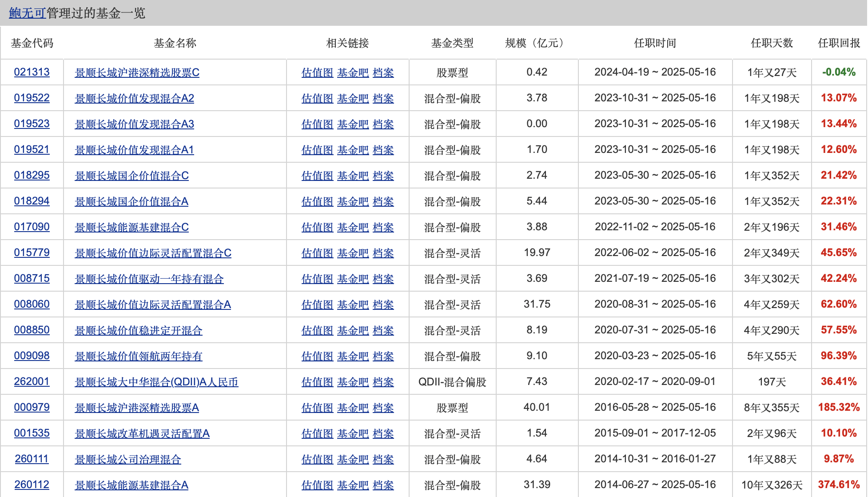Open 景顺长城价值发现混合A1 fund link
Viewport: 868px width, 497px height.
pos(135,150)
